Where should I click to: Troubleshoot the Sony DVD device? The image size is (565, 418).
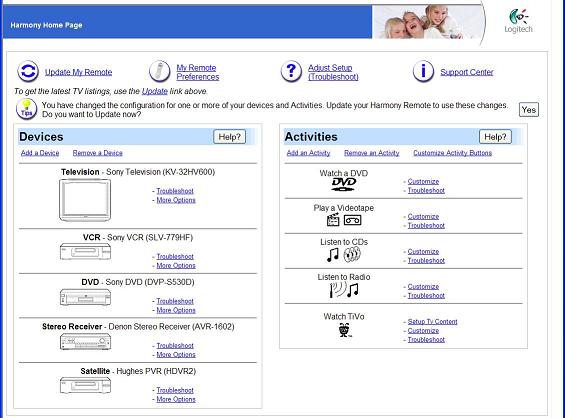pyautogui.click(x=175, y=301)
